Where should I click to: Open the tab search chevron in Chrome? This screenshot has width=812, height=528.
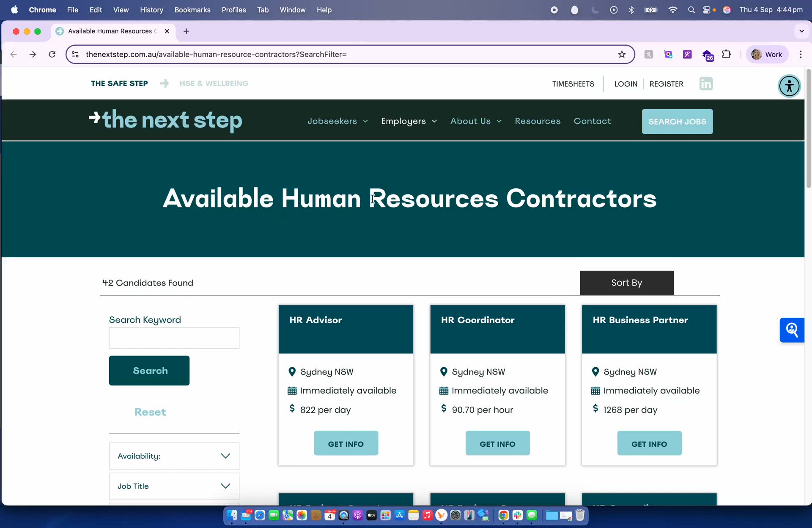click(x=801, y=31)
